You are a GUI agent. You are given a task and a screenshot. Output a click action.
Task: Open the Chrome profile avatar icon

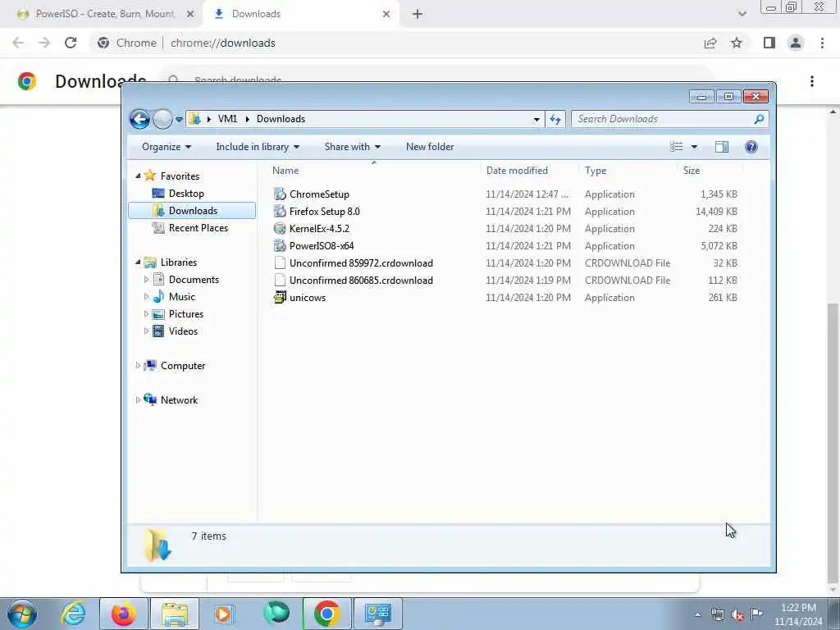pyautogui.click(x=796, y=43)
